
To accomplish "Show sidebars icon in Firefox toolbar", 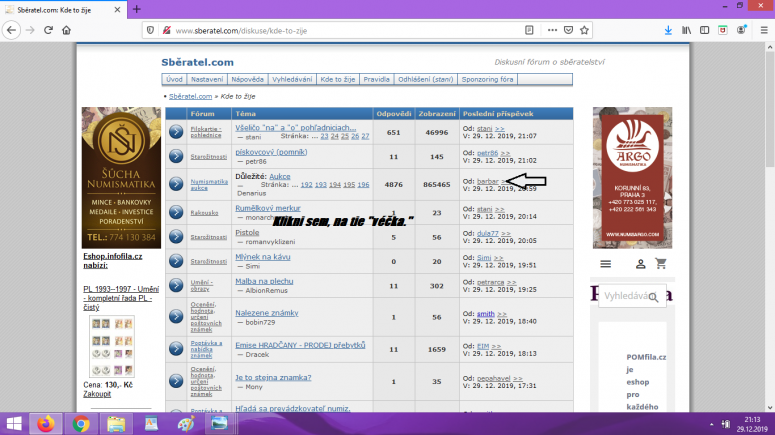I will click(x=704, y=30).
